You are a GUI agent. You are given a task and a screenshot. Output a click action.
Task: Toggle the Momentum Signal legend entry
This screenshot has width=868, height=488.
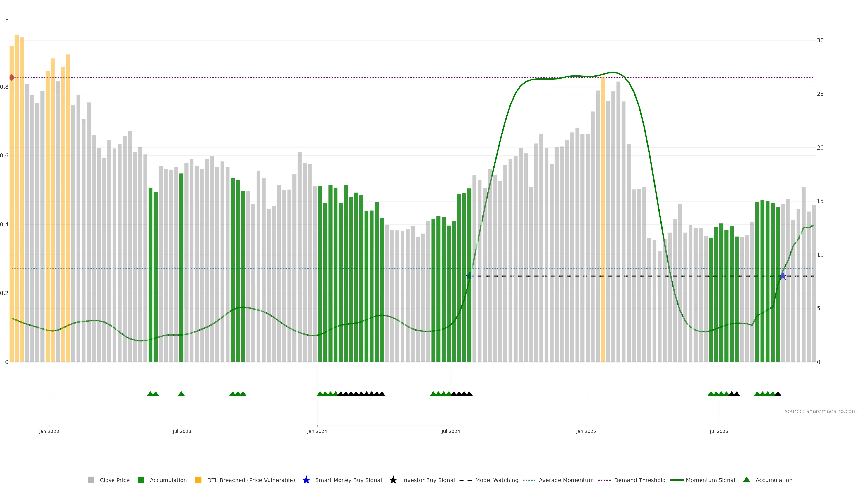[x=710, y=480]
